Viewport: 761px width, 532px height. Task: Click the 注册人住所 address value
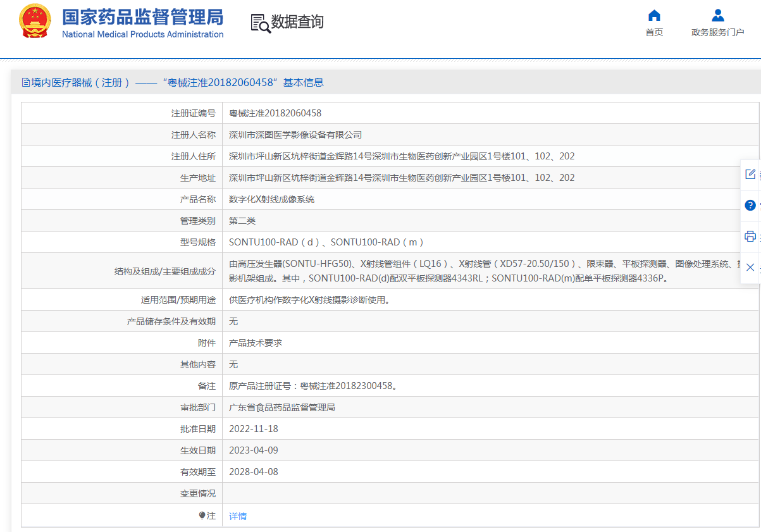coord(402,156)
